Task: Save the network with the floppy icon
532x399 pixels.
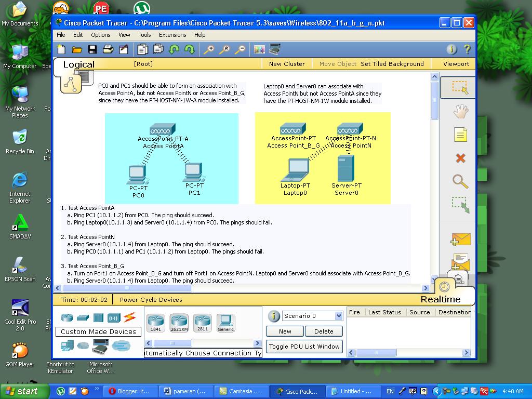Action: 92,49
